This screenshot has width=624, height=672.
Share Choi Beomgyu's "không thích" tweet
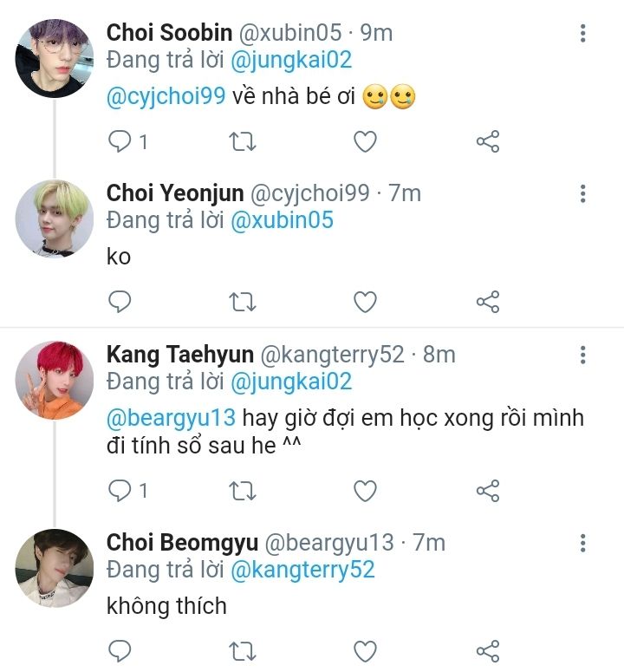(488, 650)
